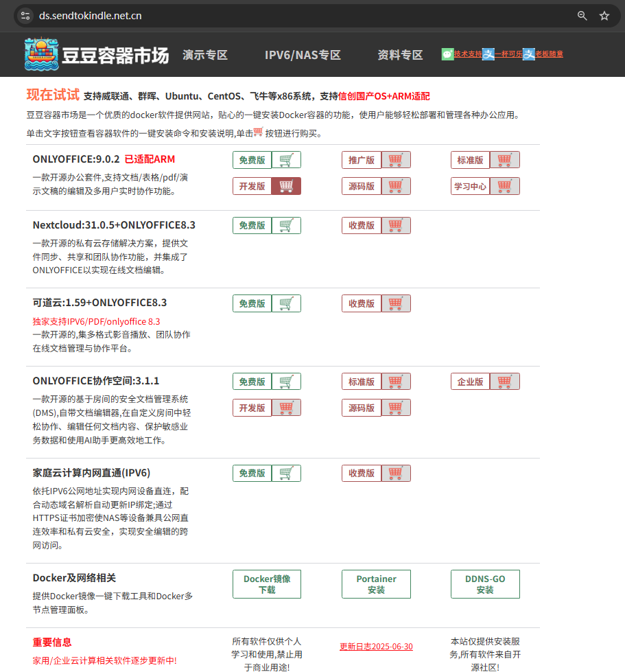
Task: Click the cart icon for 协作空间 源码版
Action: tap(395, 408)
